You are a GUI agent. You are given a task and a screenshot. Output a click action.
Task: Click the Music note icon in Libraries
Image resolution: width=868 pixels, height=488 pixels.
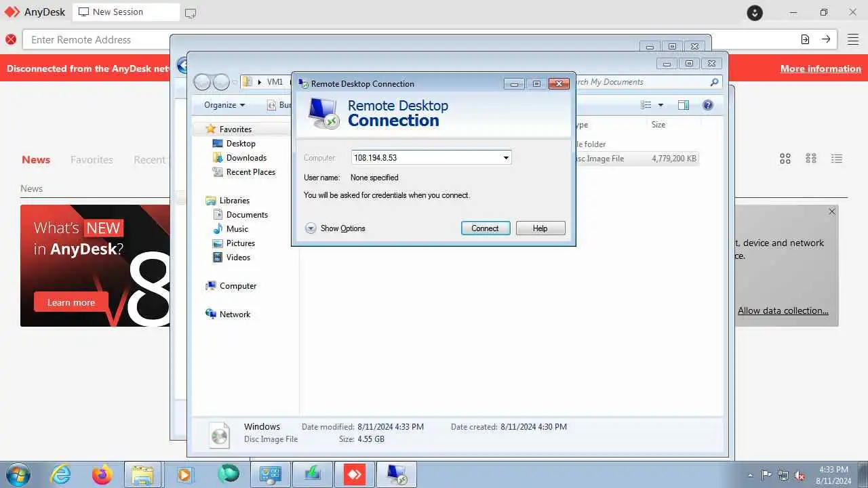[x=218, y=229]
